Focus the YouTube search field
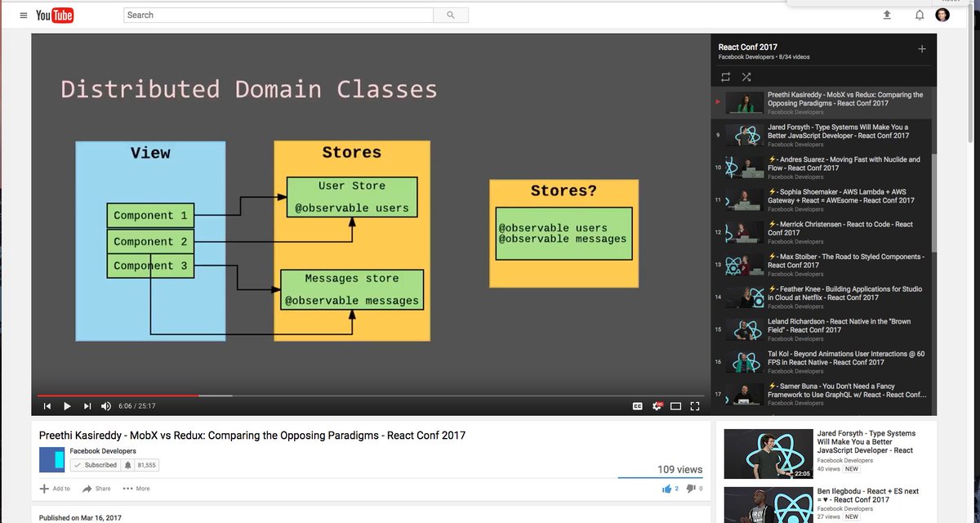This screenshot has width=980, height=523. 278,15
